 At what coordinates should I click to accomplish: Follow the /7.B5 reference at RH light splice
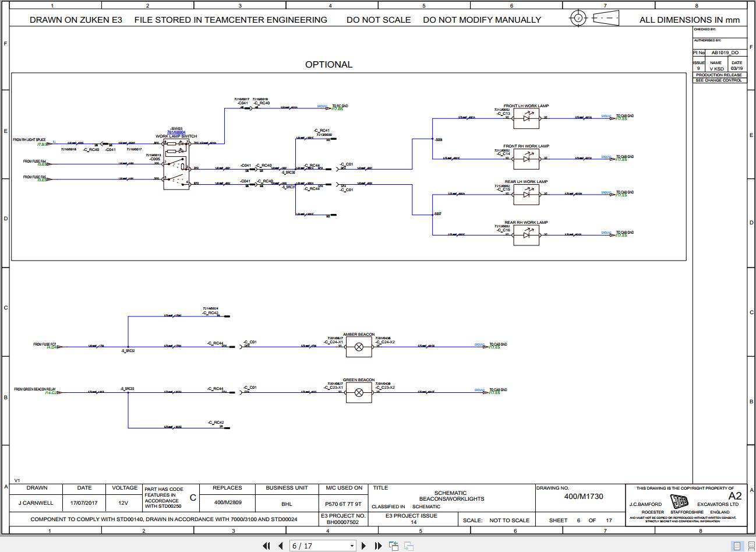pyautogui.click(x=43, y=144)
